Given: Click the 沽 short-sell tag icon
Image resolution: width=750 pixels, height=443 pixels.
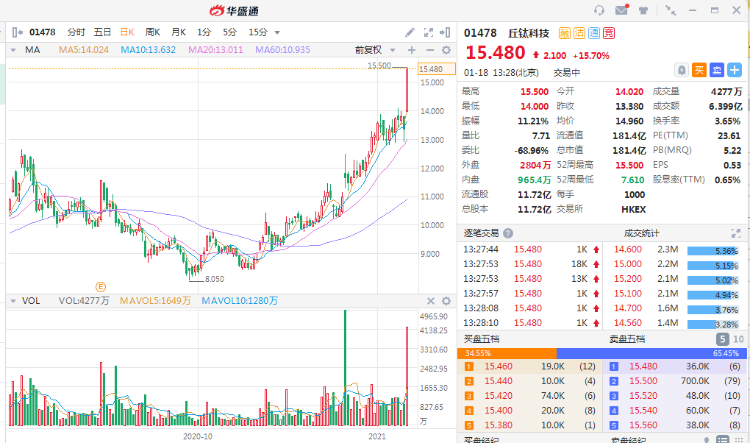Looking at the screenshot, I should coord(579,33).
